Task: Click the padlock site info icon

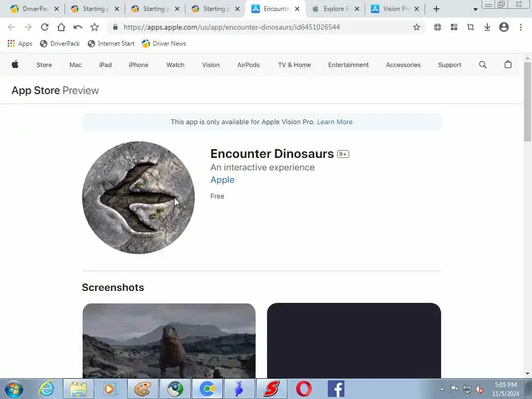Action: (x=115, y=27)
